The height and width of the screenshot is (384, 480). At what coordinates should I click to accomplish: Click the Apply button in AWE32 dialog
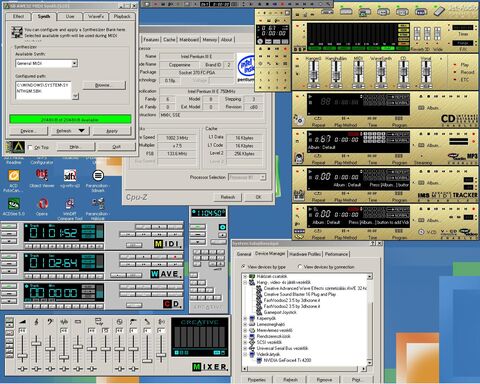tap(112, 131)
